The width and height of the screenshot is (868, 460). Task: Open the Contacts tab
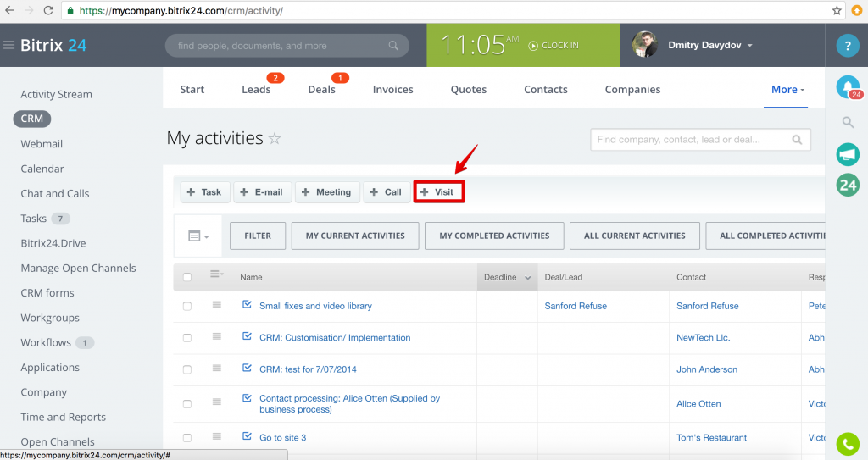coord(546,90)
